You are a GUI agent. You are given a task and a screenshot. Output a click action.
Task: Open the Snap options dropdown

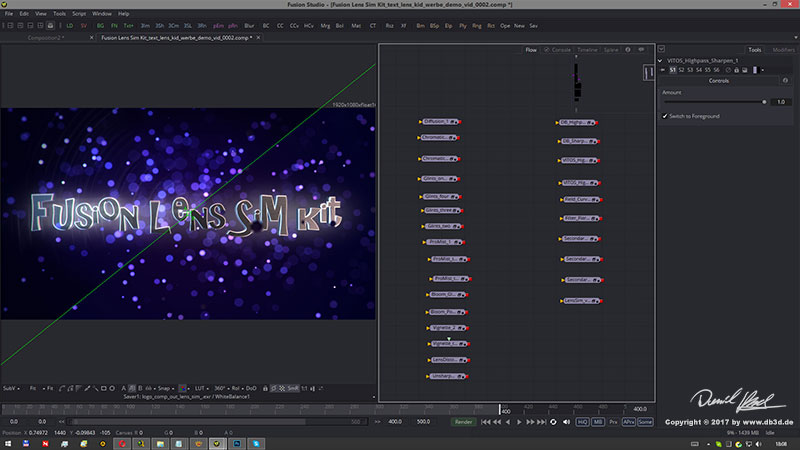coord(165,388)
